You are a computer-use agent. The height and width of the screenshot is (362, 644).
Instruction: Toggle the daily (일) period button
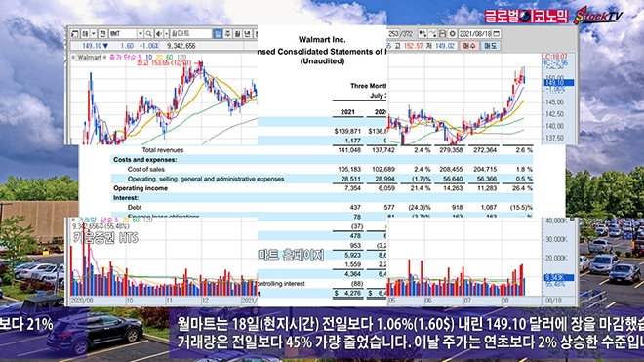(218, 34)
